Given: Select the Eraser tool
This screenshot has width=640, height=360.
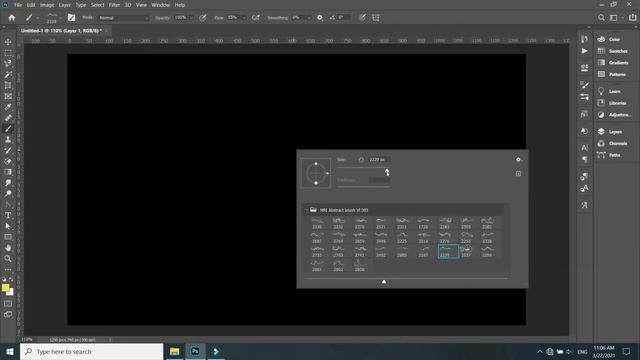Looking at the screenshot, I should [8, 161].
